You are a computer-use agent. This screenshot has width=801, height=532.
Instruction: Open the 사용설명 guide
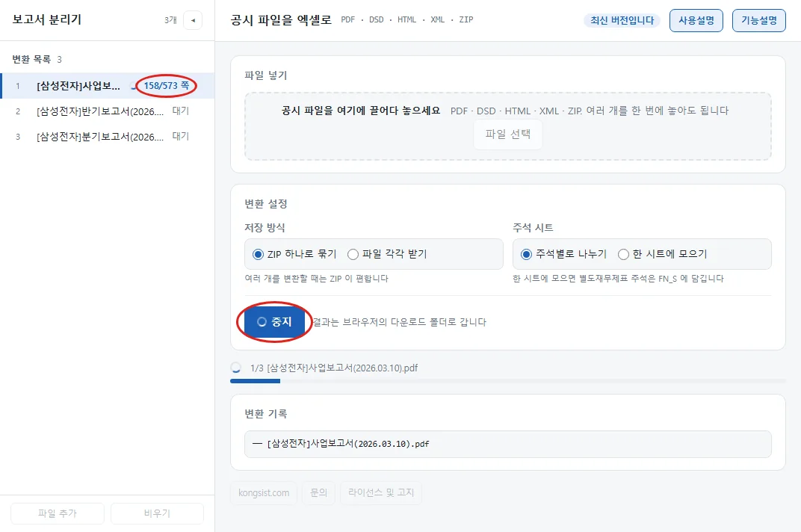click(696, 20)
